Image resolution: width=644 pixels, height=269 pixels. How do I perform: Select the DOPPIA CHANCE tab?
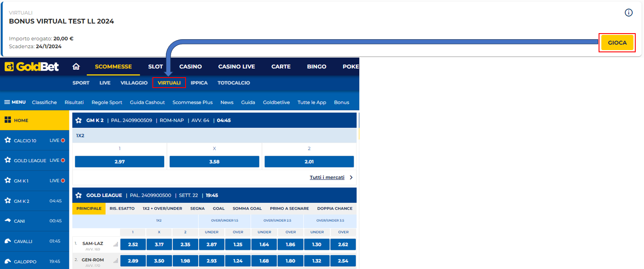(x=335, y=208)
